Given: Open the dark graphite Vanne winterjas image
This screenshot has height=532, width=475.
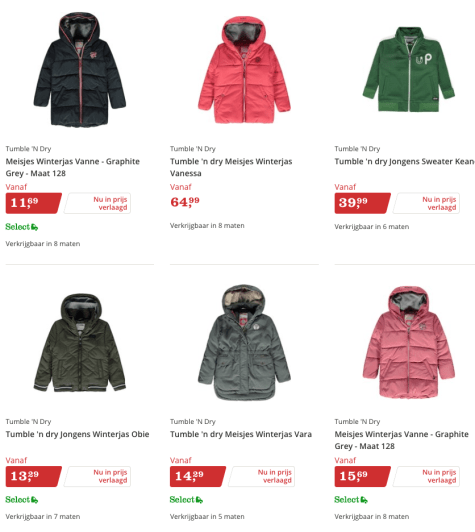Looking at the screenshot, I should 80,70.
